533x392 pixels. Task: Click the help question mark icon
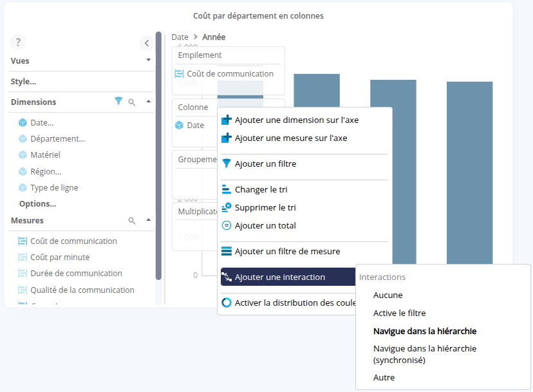point(18,42)
